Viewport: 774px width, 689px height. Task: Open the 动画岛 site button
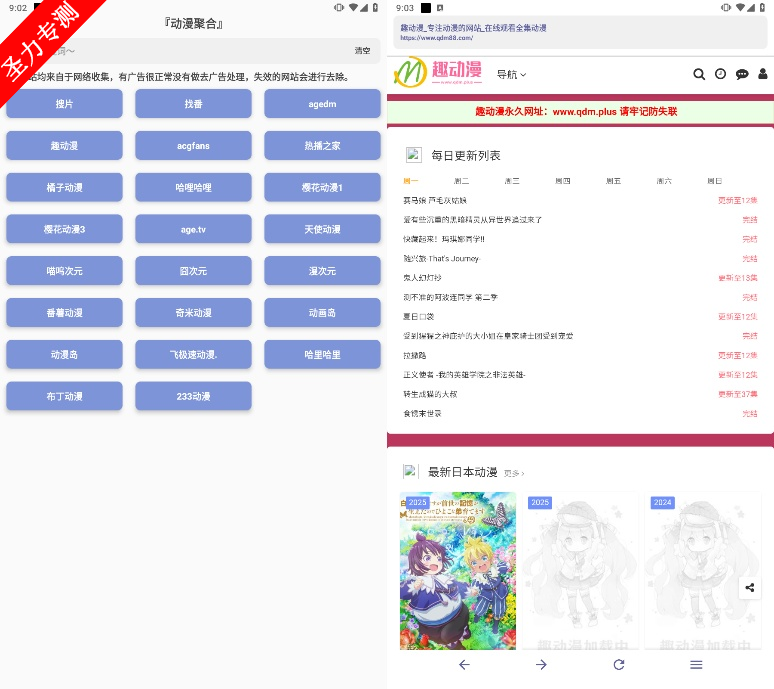click(322, 312)
